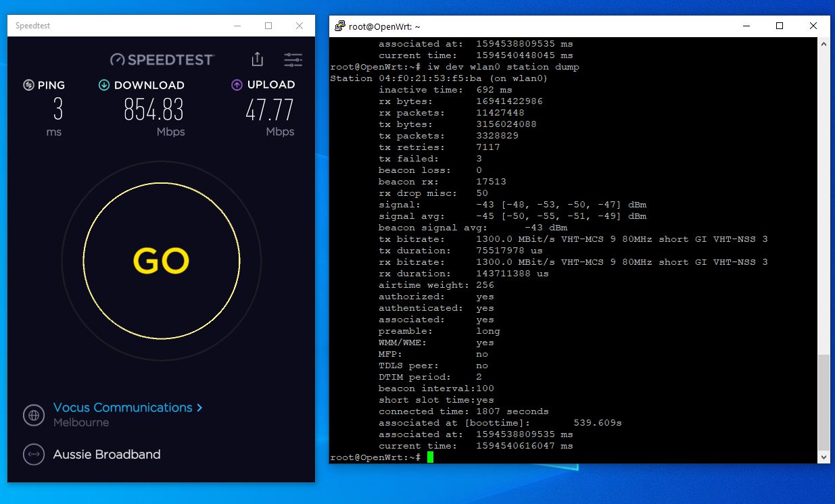Click the tx duration 75517978 us line
Viewport: 835px width, 504px height.
coord(461,251)
